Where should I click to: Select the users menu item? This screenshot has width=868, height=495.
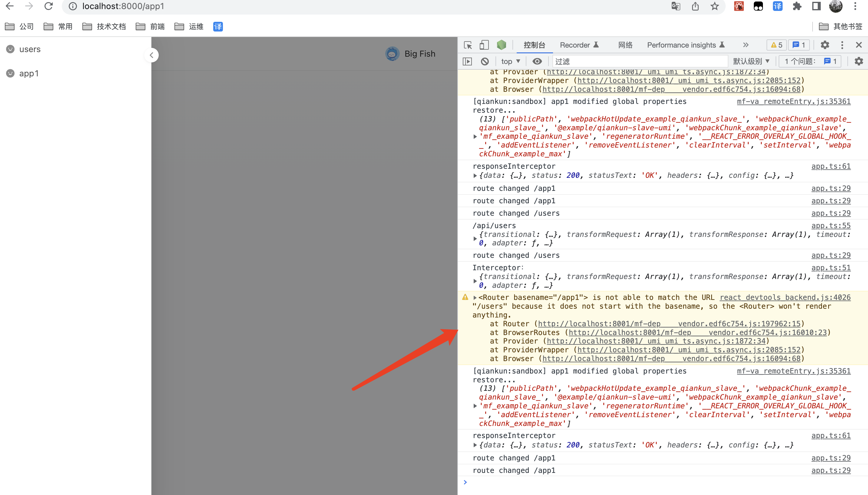pos(30,49)
